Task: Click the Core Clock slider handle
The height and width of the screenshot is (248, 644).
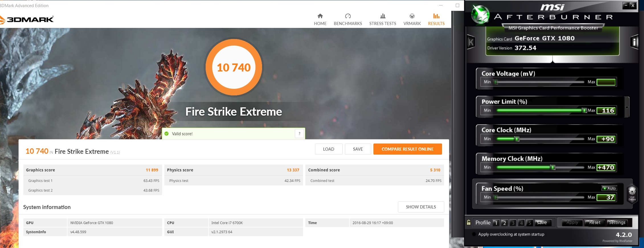Action: pos(517,139)
